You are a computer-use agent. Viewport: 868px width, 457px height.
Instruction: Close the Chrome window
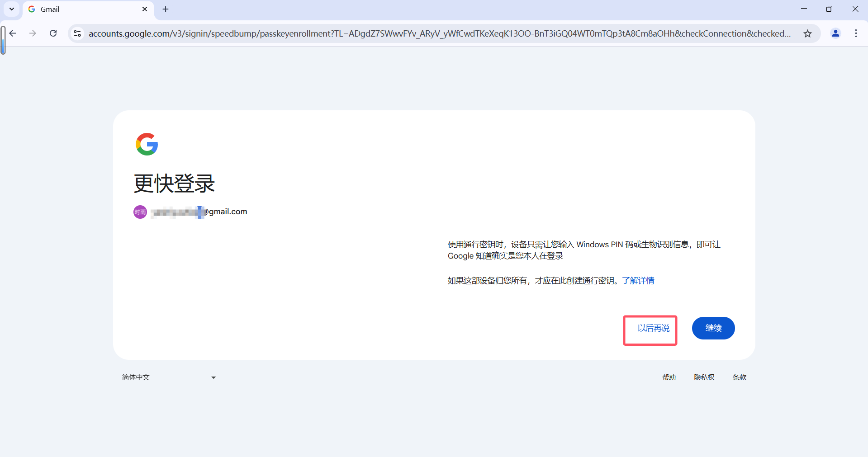tap(855, 9)
